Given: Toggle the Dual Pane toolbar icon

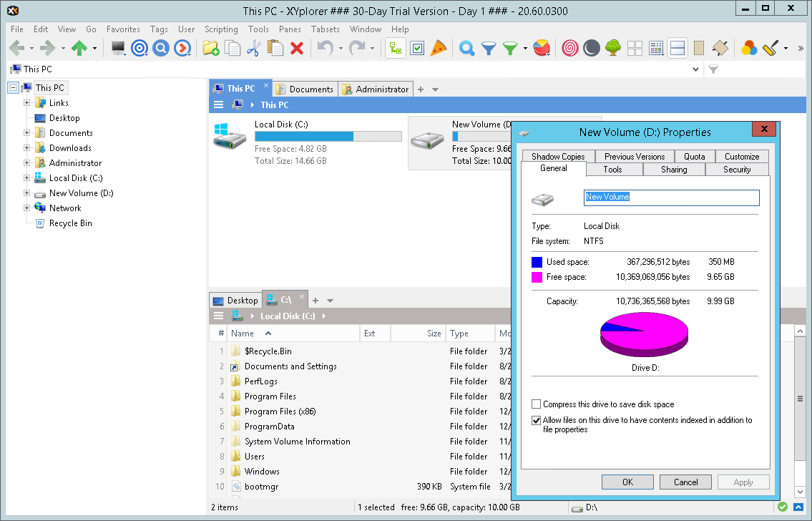Looking at the screenshot, I should pos(678,48).
